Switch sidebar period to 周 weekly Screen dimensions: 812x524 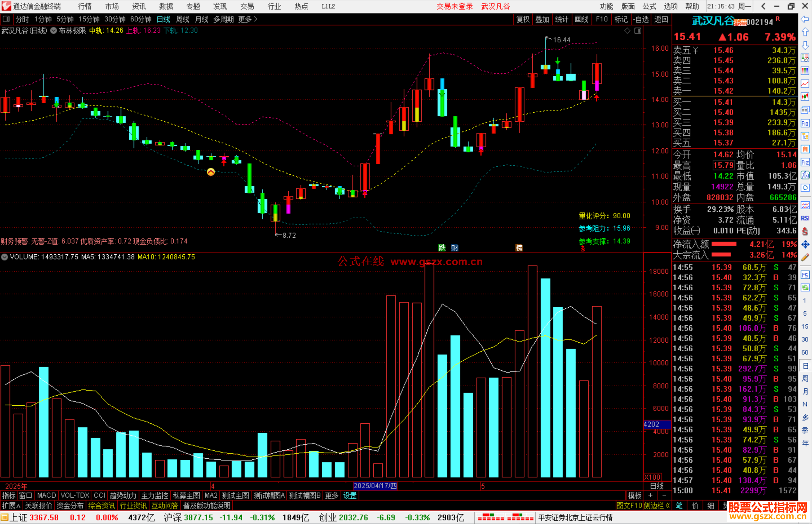pyautogui.click(x=805, y=378)
